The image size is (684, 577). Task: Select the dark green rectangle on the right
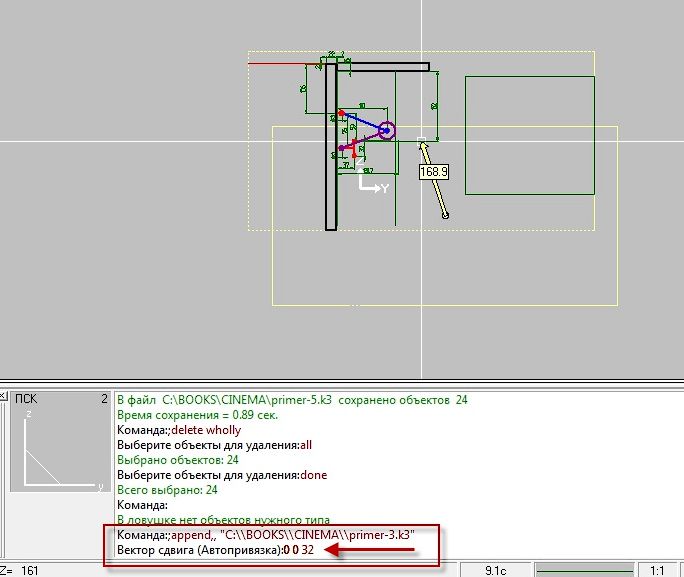[530, 135]
